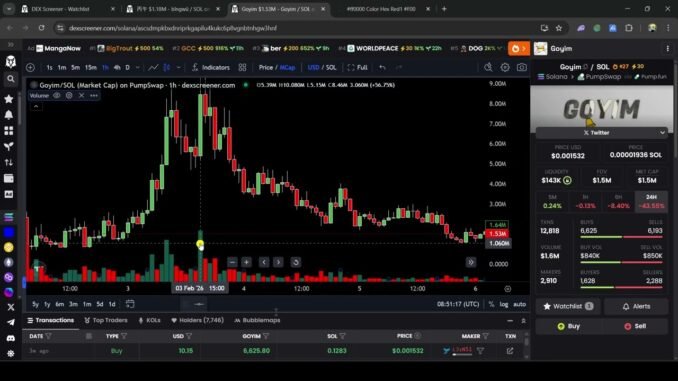Screen dimensions: 678x381
Task: Open Alerts for Goyim
Action: tap(636, 306)
